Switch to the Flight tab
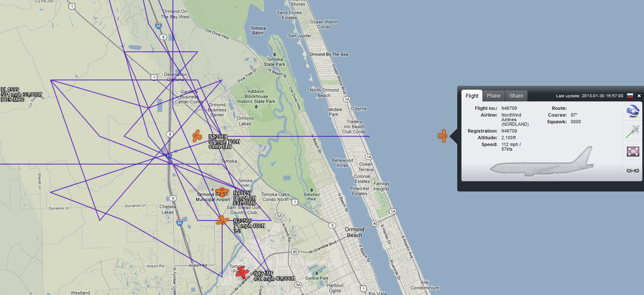This screenshot has height=295, width=644. coord(472,96)
